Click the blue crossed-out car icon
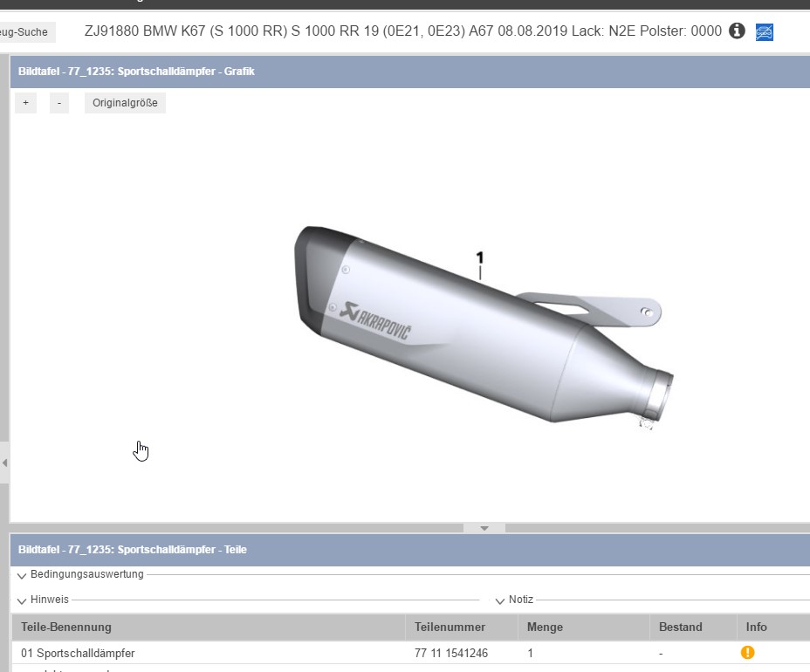 765,32
